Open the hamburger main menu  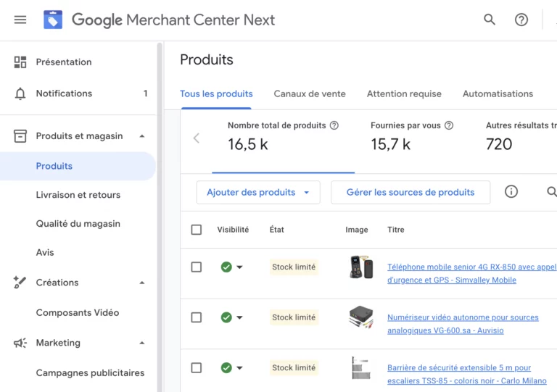[x=20, y=20]
